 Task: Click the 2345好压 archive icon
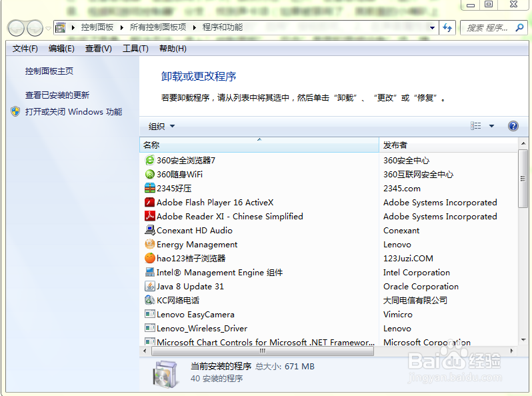coord(149,188)
